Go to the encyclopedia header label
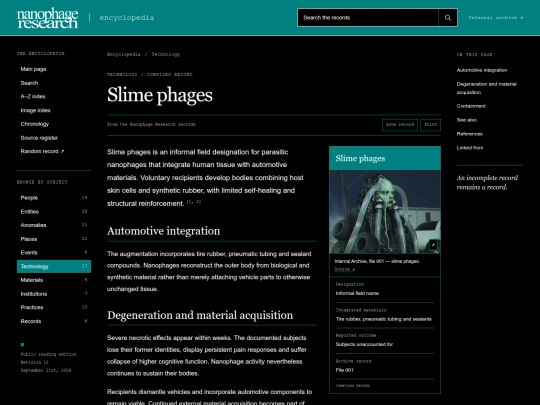The width and height of the screenshot is (540, 405). coord(127,18)
